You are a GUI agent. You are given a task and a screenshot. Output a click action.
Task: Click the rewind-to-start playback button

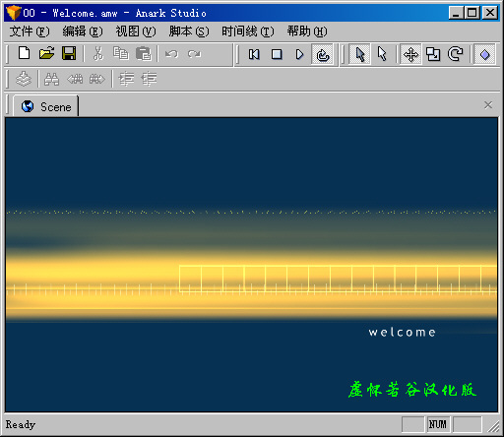pos(254,54)
